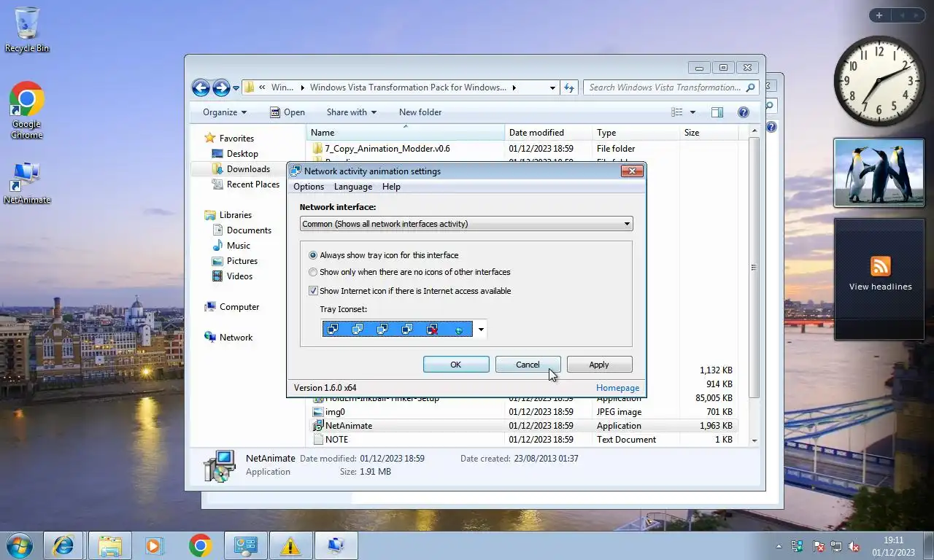Select 'Show only when there are no icons' option
The width and height of the screenshot is (934, 560).
click(409, 272)
